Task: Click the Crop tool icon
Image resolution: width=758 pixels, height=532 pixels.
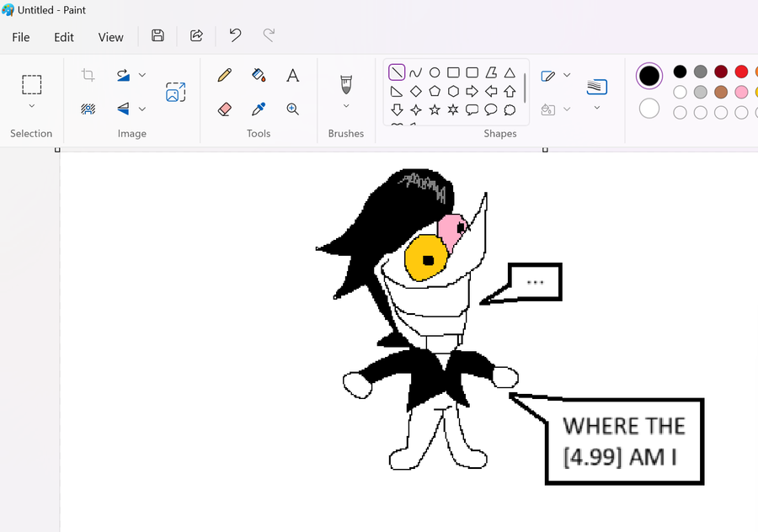Action: pos(88,75)
